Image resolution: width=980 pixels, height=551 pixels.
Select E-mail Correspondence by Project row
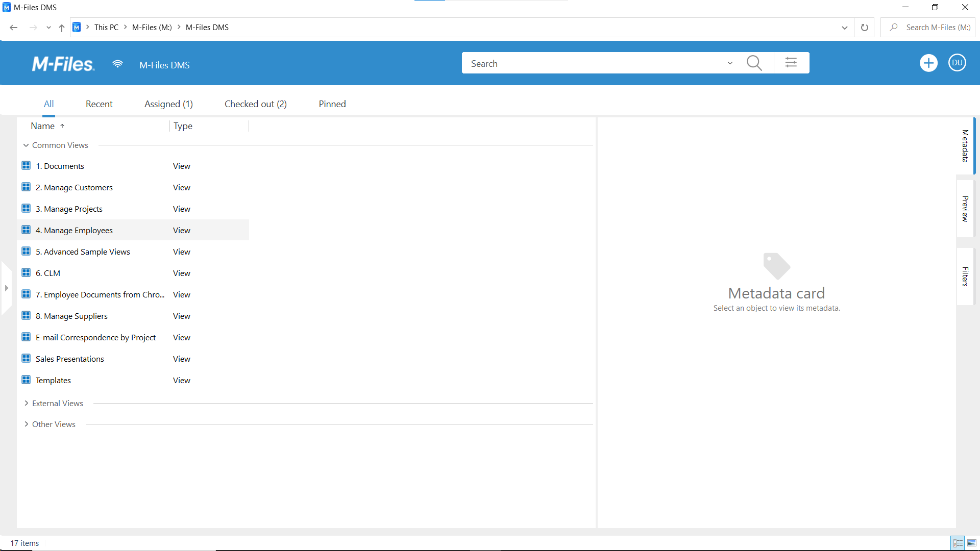coord(133,337)
